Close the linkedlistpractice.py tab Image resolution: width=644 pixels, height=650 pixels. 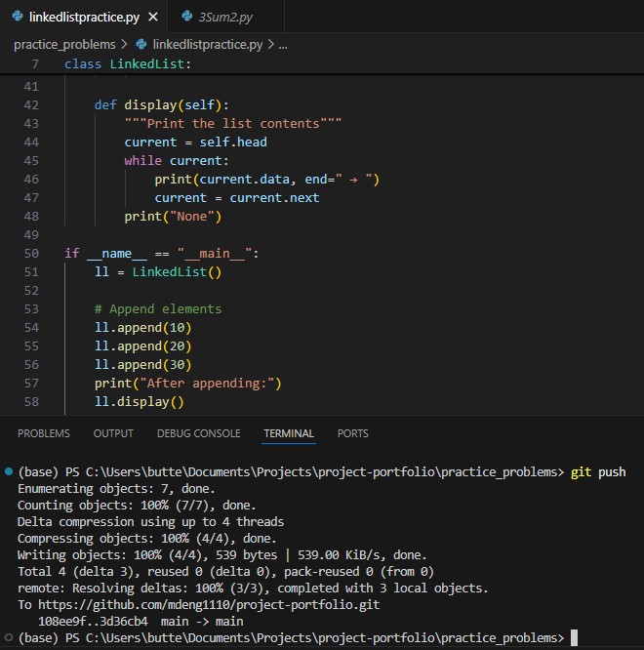153,17
